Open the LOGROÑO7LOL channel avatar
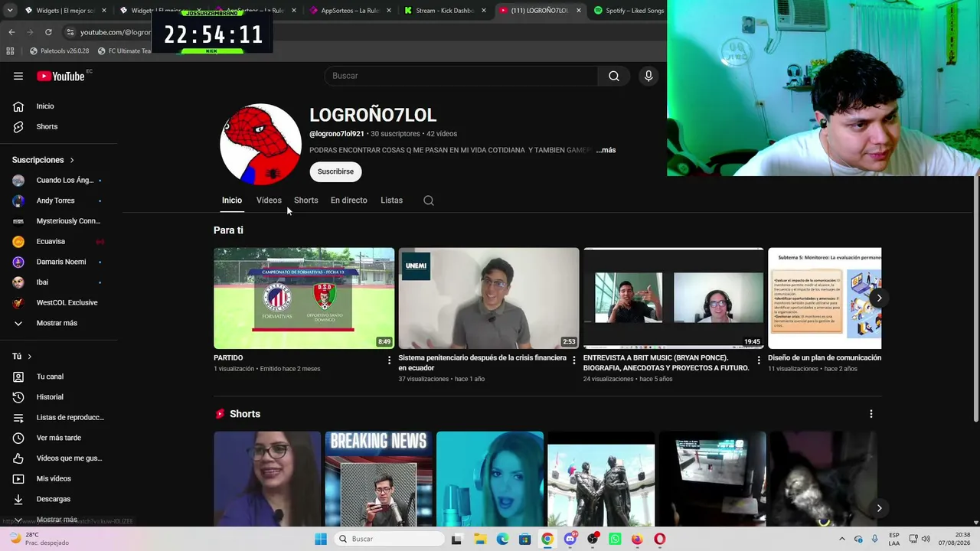The height and width of the screenshot is (551, 980). click(x=260, y=144)
